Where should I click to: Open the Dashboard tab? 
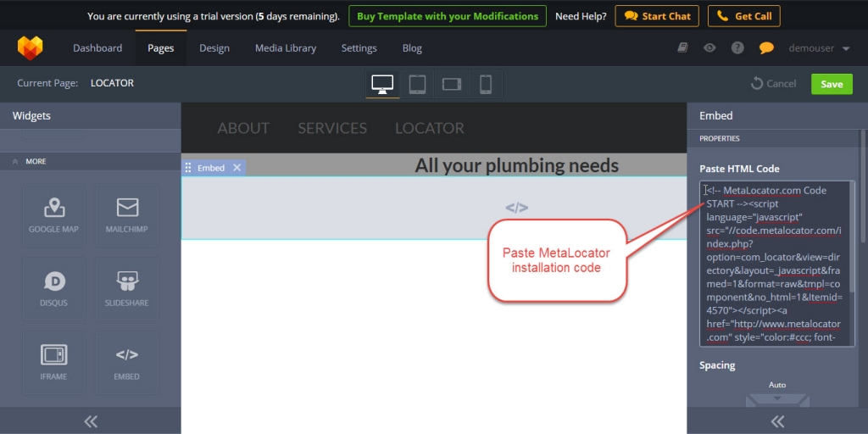pyautogui.click(x=97, y=48)
